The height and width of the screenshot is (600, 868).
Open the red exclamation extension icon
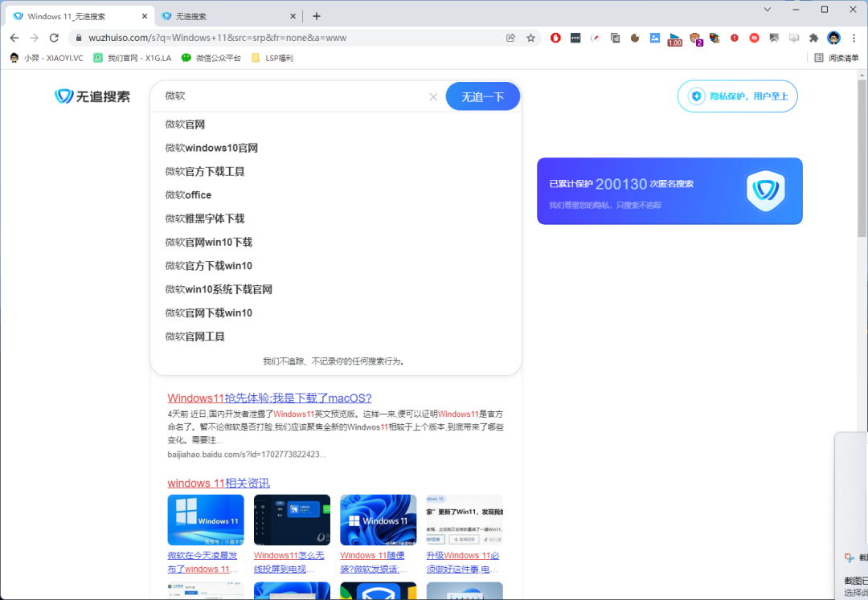[734, 38]
